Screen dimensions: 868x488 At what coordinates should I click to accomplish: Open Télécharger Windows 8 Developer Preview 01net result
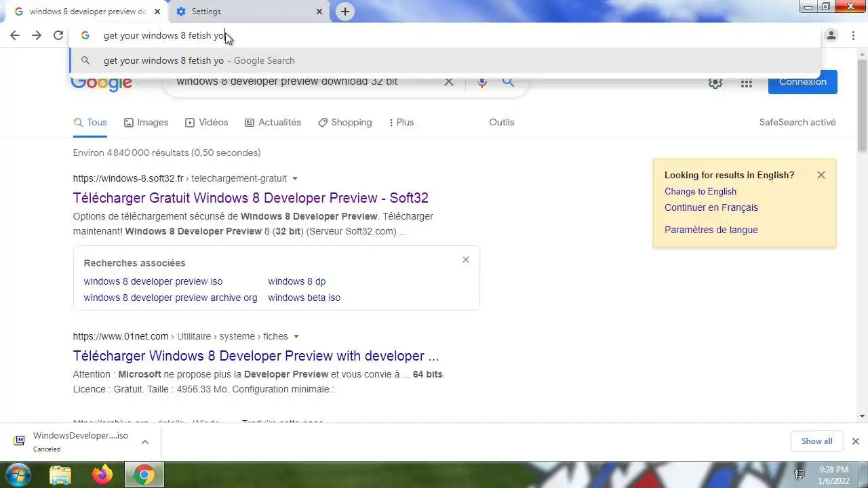256,356
